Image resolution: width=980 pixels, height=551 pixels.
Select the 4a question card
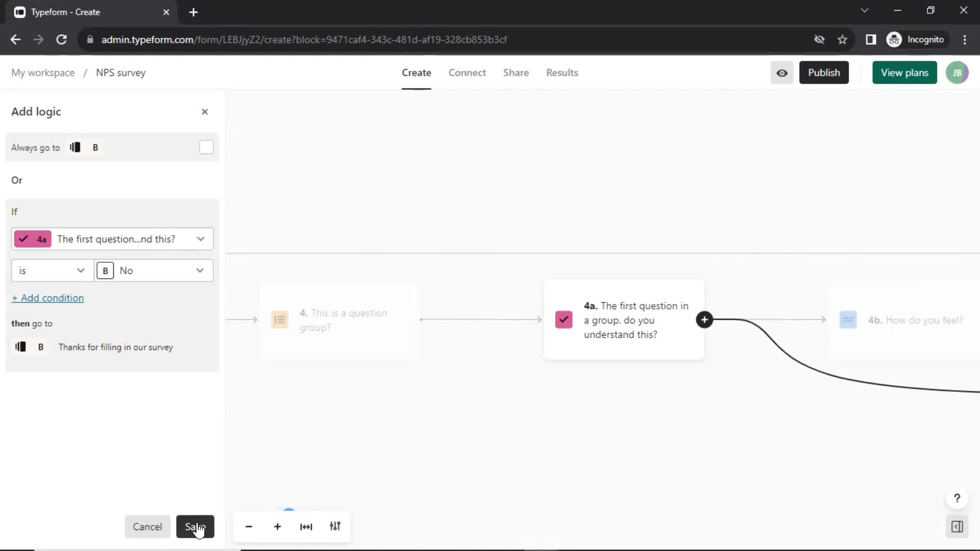[624, 320]
